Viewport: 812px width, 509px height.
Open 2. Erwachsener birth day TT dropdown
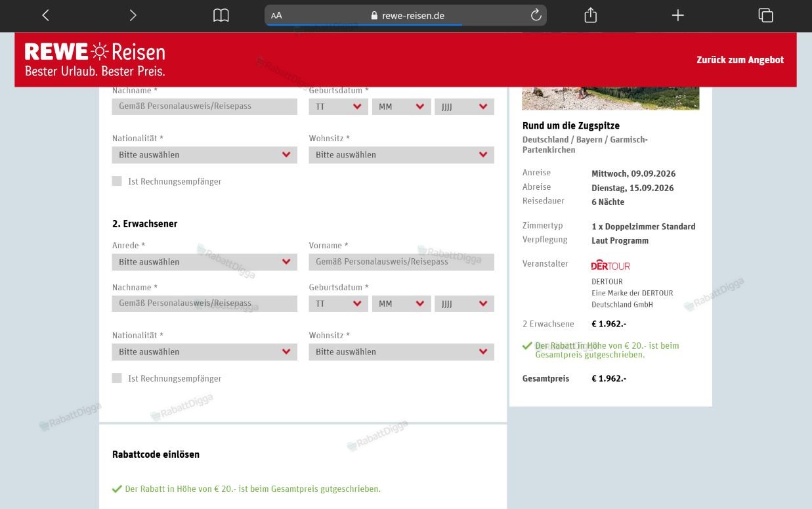tap(338, 303)
